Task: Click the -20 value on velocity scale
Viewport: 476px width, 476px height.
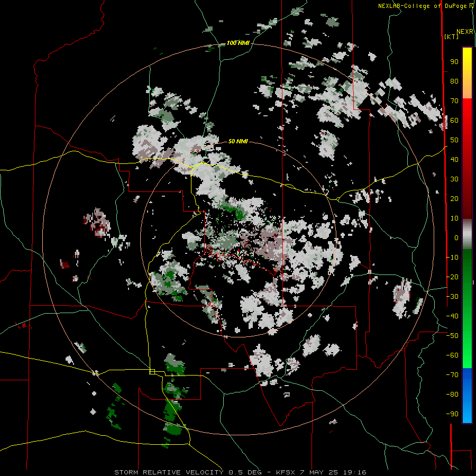Action: click(x=452, y=277)
